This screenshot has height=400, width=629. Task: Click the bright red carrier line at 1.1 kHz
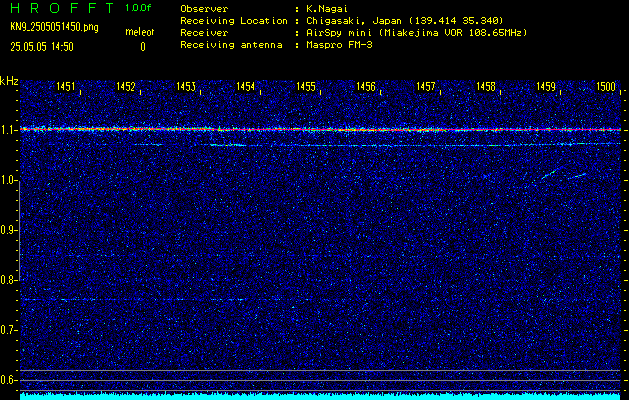pyautogui.click(x=320, y=130)
